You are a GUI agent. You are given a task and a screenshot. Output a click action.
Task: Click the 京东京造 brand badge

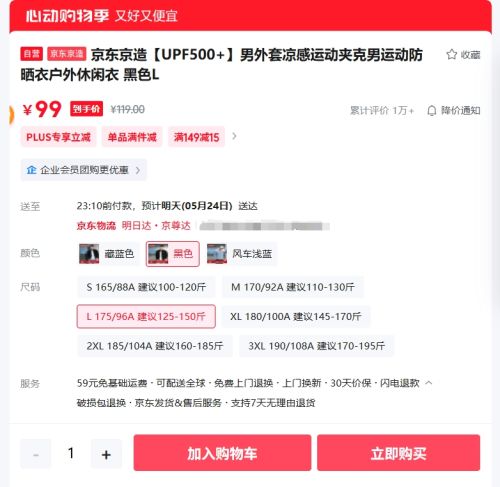click(x=67, y=54)
